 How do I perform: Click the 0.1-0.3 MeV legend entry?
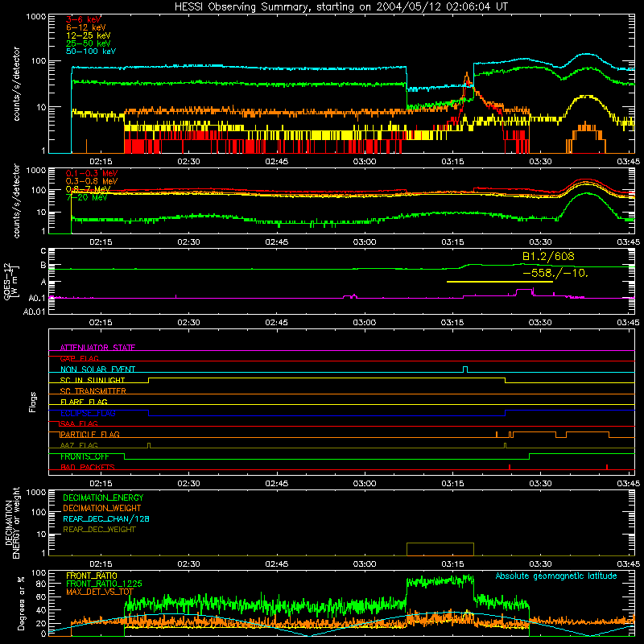(92, 173)
